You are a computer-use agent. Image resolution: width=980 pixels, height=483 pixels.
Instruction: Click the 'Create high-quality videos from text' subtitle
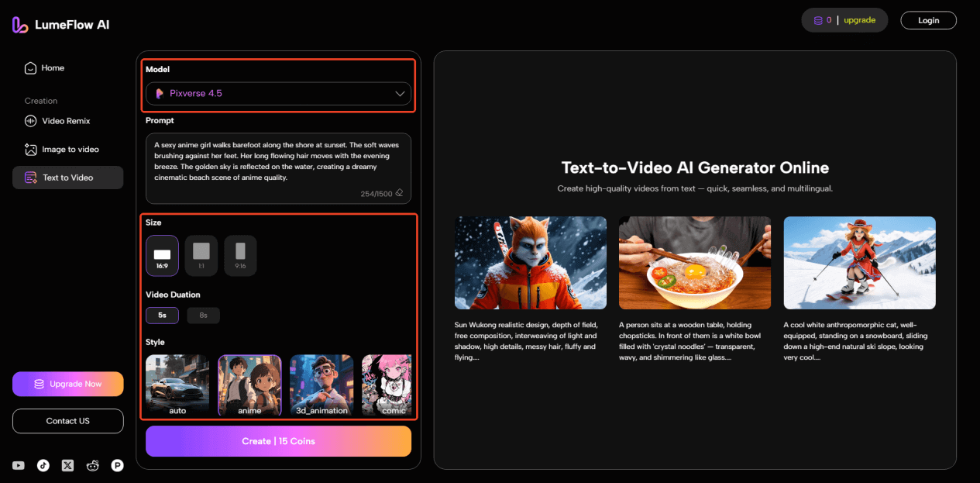coord(695,188)
